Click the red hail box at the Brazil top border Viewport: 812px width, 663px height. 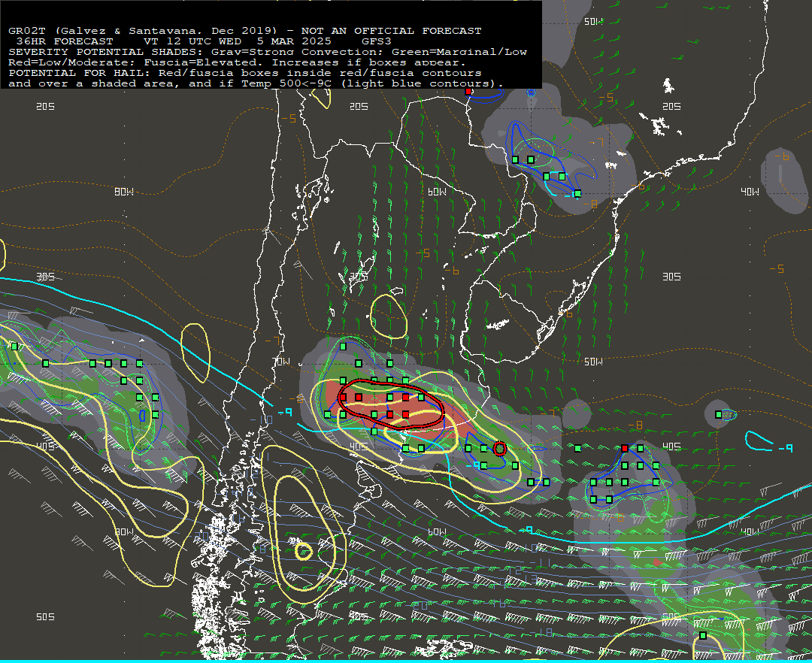468,92
